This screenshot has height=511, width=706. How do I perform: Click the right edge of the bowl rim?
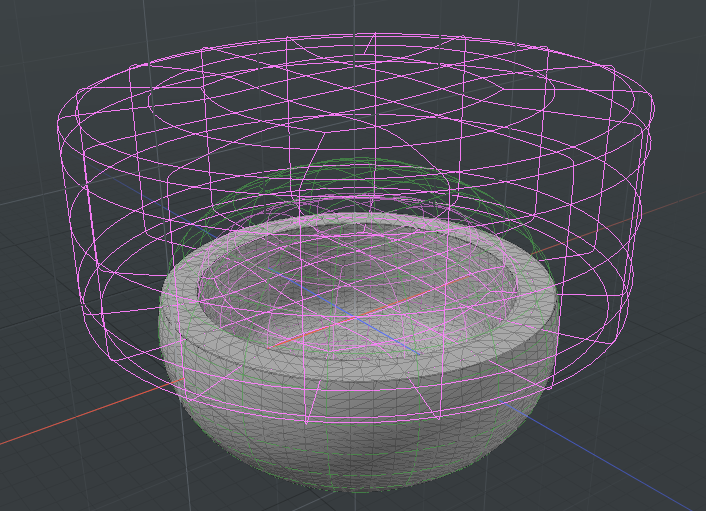(548, 300)
